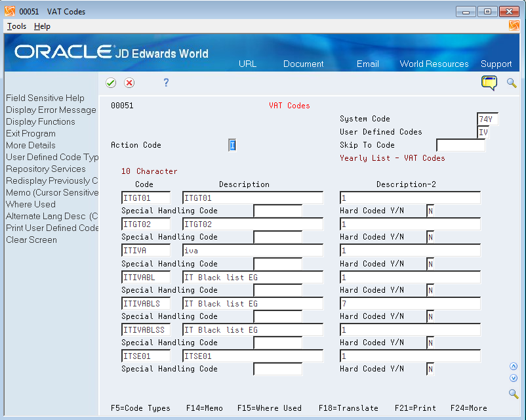Click the page up arrow icon
This screenshot has height=420, width=526.
[514, 366]
